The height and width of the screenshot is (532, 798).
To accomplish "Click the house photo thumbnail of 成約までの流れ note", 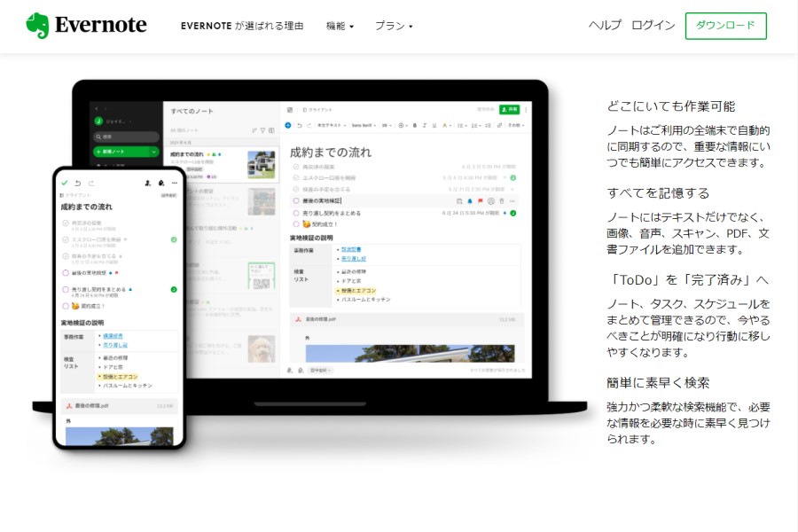I will [260, 164].
